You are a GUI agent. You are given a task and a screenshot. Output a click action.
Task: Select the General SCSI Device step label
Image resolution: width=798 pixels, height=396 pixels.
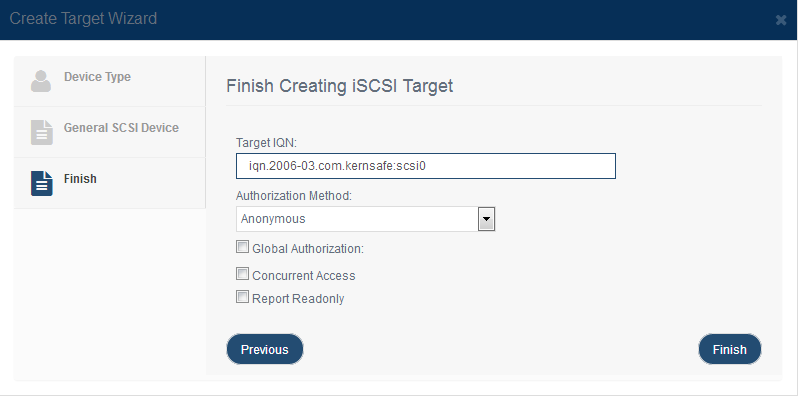121,128
